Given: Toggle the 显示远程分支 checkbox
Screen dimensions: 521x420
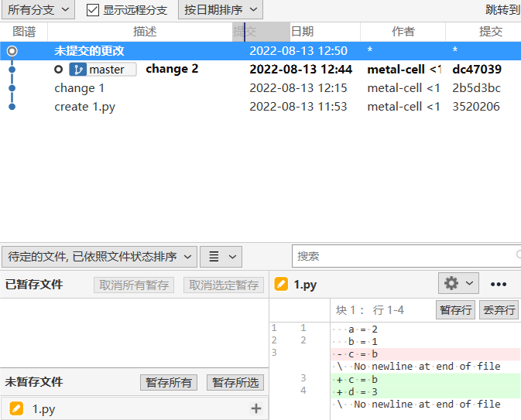Looking at the screenshot, I should click(93, 10).
